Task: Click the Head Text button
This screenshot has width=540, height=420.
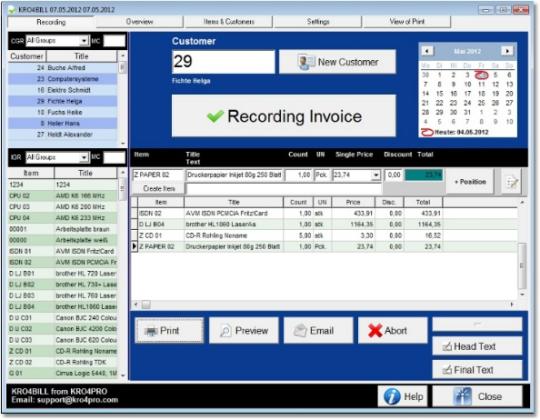Action: tap(477, 346)
